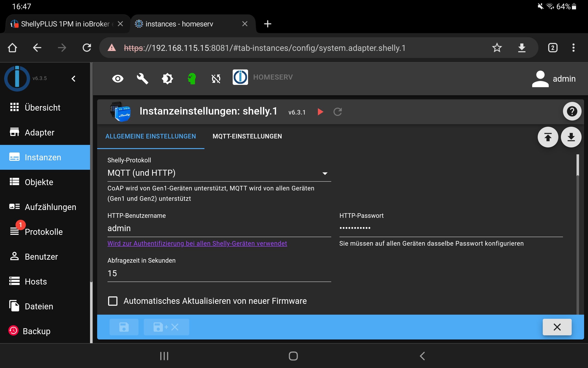Click the admin username text top right
The height and width of the screenshot is (368, 588).
pyautogui.click(x=564, y=79)
